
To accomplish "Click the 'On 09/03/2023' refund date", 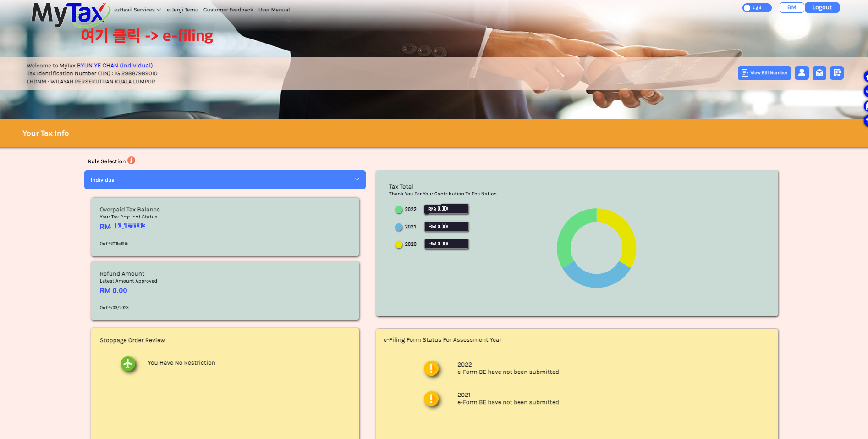I will 114,308.
